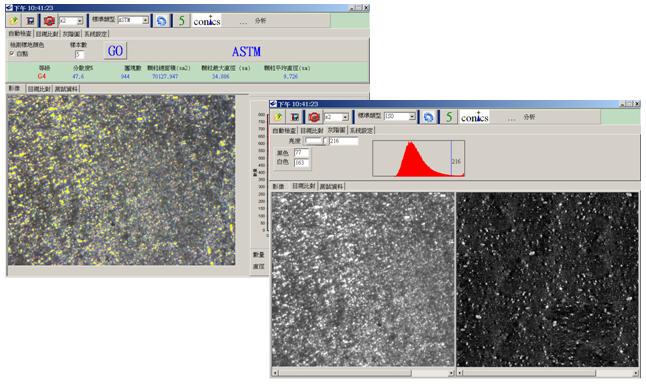
Task: Click the 9.726 average diameter value
Action: click(x=290, y=76)
